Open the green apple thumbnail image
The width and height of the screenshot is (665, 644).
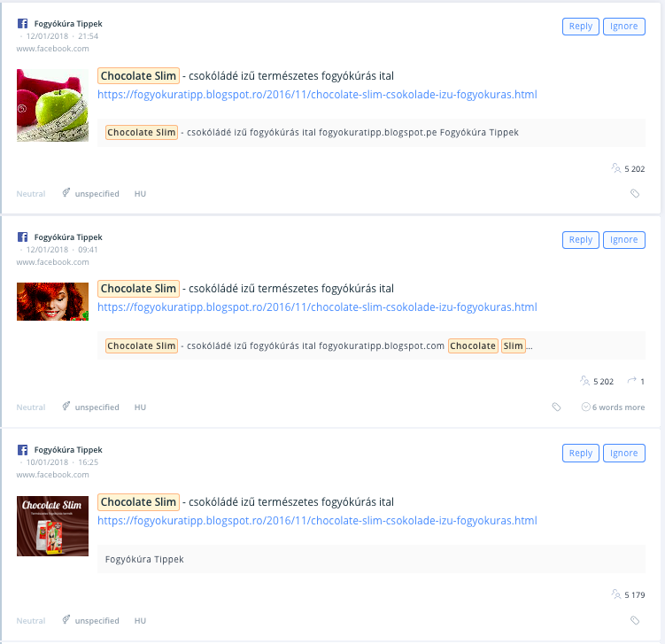[52, 105]
